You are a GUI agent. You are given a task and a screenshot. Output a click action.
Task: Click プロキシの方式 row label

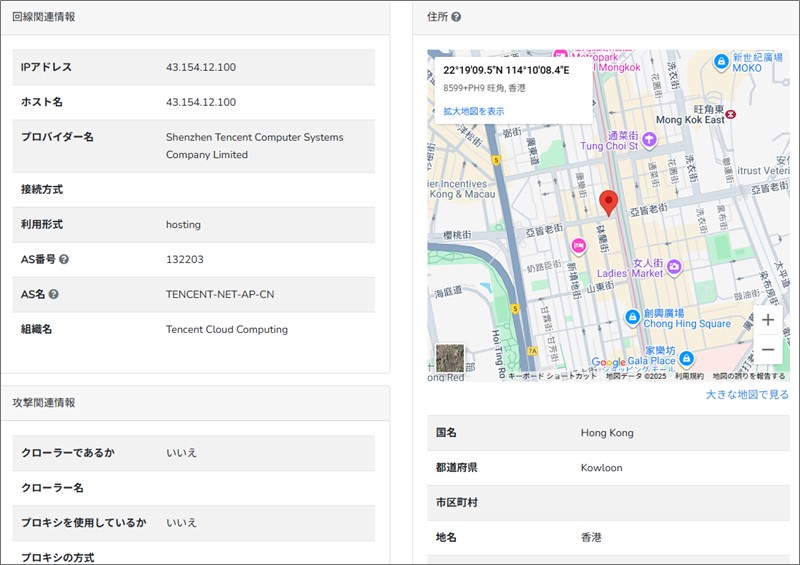(58, 557)
